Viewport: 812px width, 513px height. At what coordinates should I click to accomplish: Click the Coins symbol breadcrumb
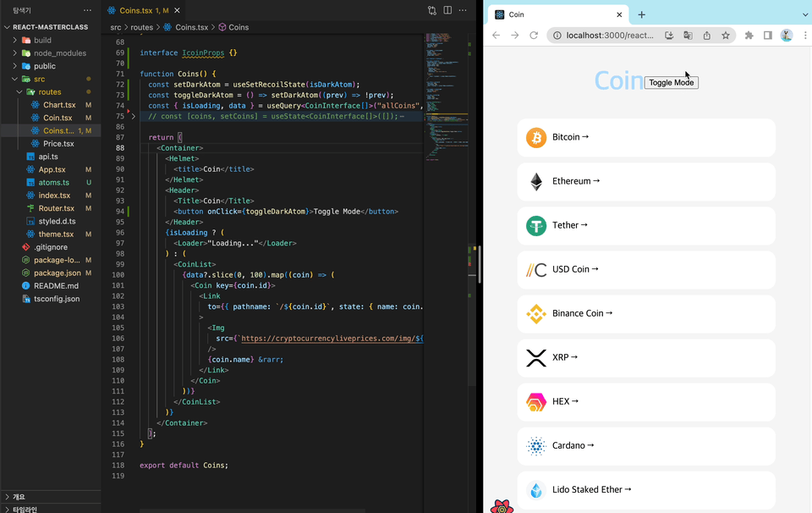click(x=239, y=27)
